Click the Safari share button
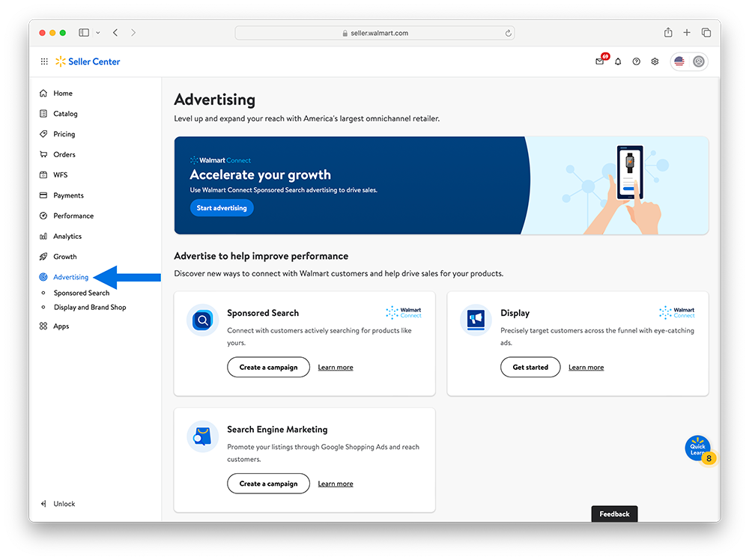Viewport: 749px width, 560px height. click(x=668, y=32)
